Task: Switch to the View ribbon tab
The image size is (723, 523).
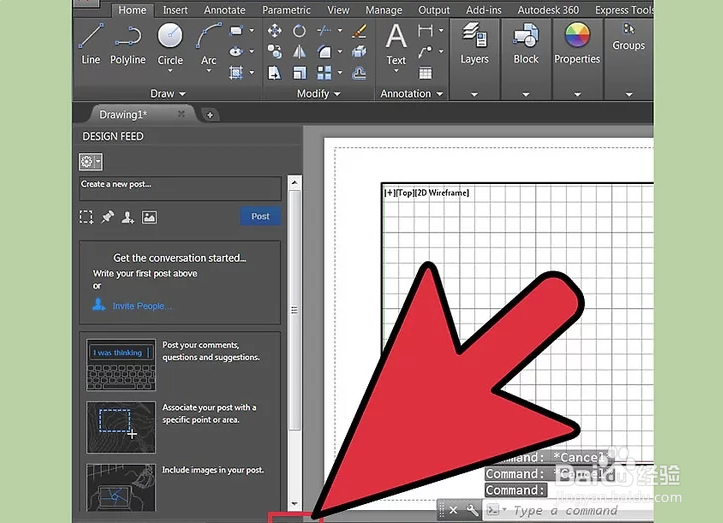Action: click(x=338, y=10)
